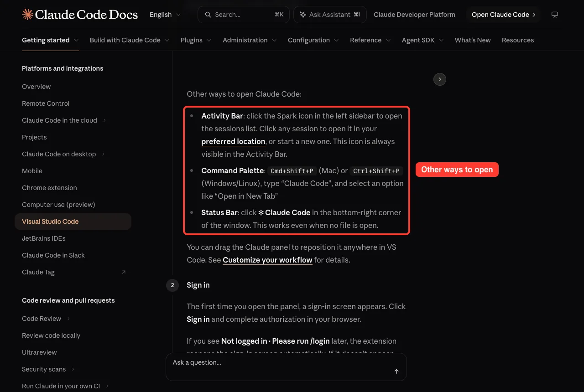
Task: Click the Claude Code Docs starburst logo
Action: click(27, 15)
